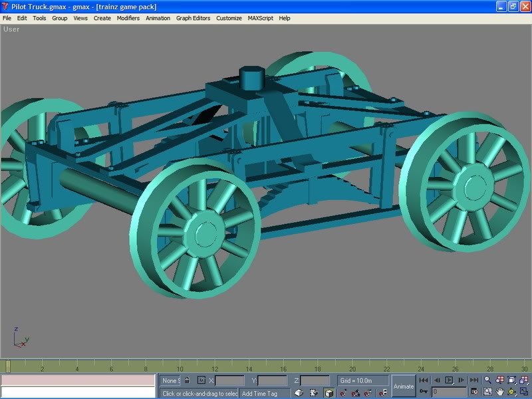Image resolution: width=532 pixels, height=399 pixels.
Task: Close the gmax window
Action: pyautogui.click(x=525, y=7)
